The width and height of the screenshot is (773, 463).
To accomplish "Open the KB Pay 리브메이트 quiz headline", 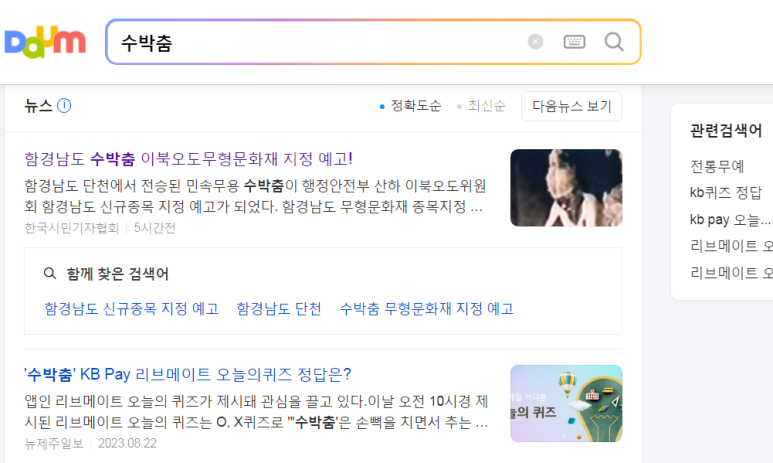I will (188, 374).
